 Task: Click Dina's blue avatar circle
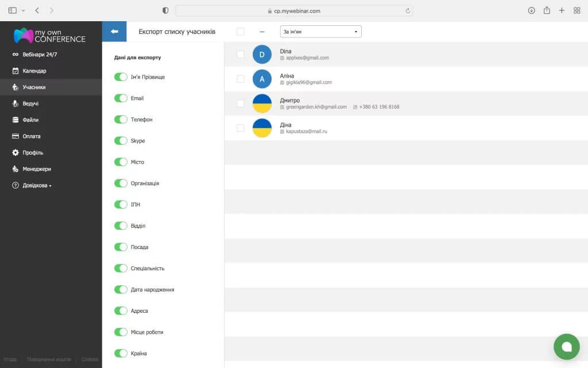point(262,55)
